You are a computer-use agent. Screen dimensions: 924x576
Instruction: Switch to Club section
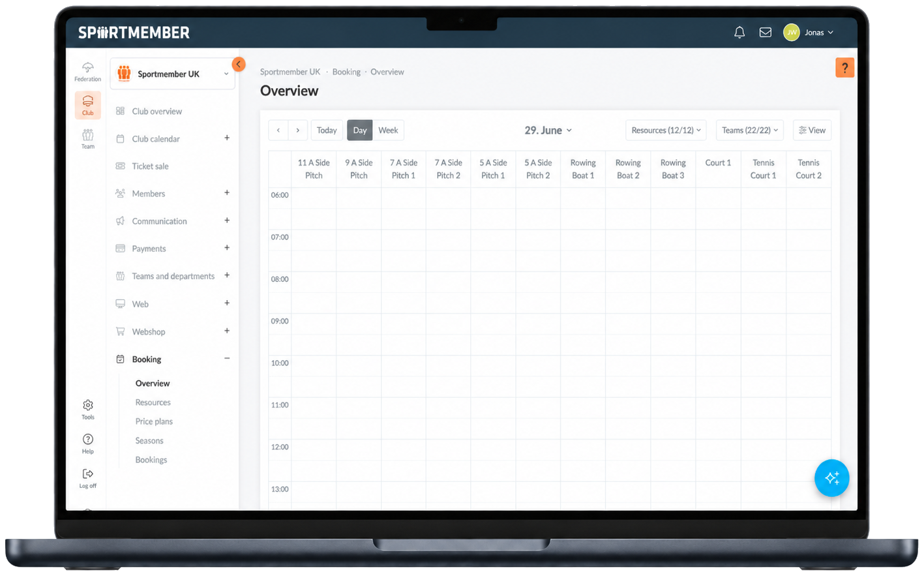pos(87,105)
